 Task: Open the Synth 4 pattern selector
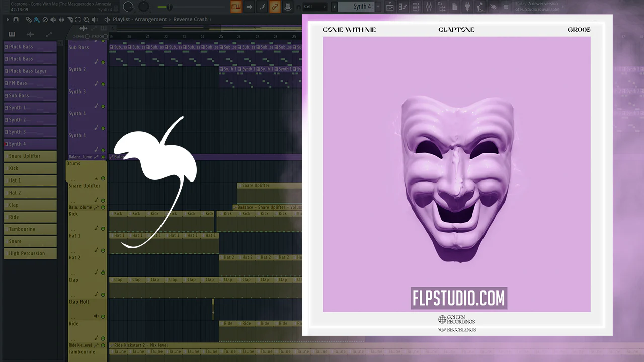click(356, 7)
